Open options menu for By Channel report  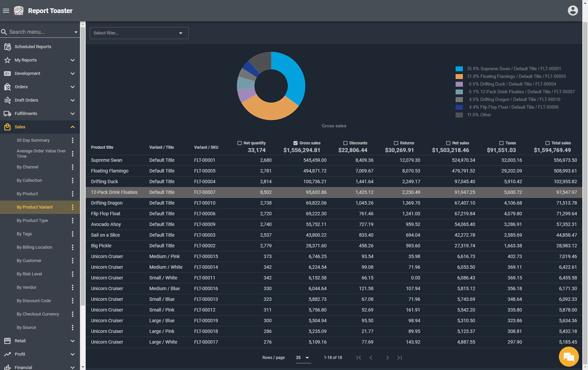[x=73, y=167]
